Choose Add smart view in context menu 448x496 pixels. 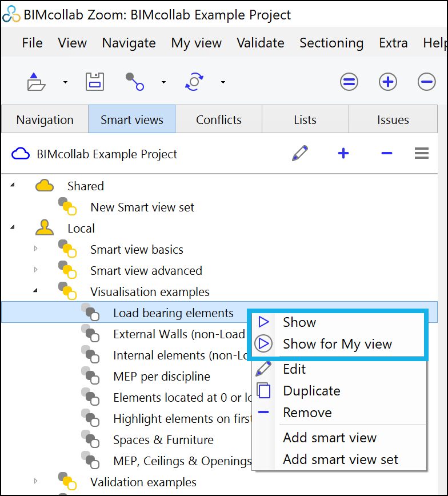click(x=340, y=438)
